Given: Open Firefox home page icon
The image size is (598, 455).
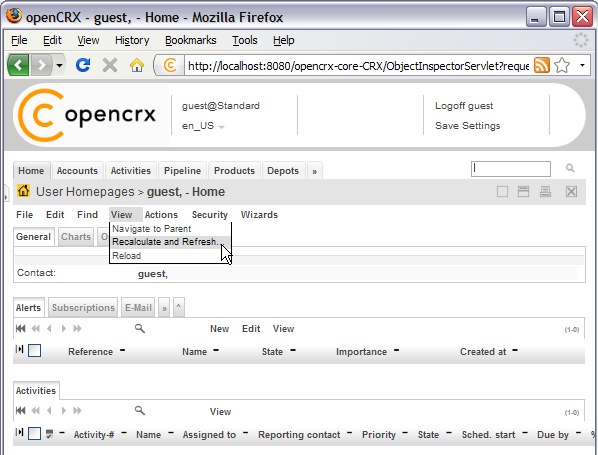Looking at the screenshot, I should point(137,65).
